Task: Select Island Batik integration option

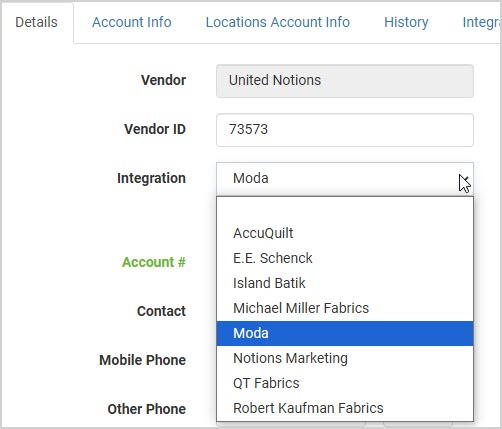Action: [x=345, y=283]
